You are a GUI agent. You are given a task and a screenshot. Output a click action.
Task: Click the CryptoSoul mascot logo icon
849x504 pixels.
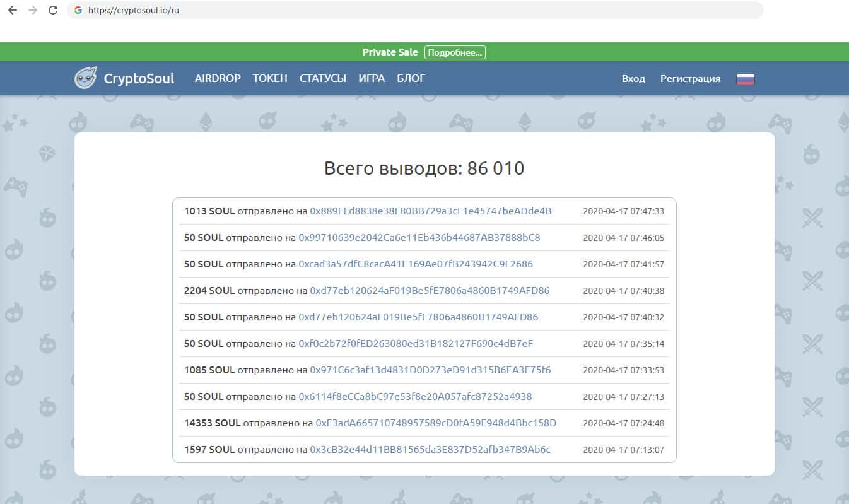tap(86, 78)
